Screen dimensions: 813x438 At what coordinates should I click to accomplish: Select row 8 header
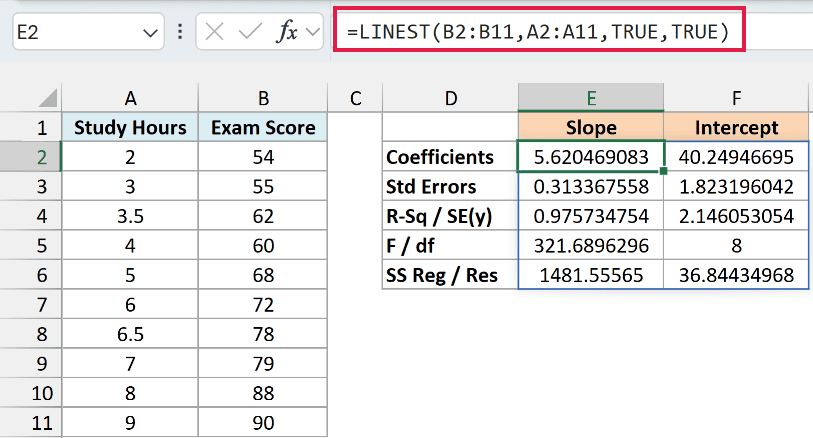coord(31,334)
